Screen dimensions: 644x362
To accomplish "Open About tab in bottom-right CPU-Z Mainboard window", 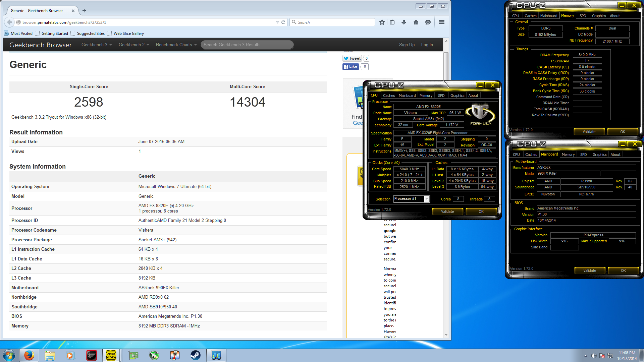I will (615, 155).
